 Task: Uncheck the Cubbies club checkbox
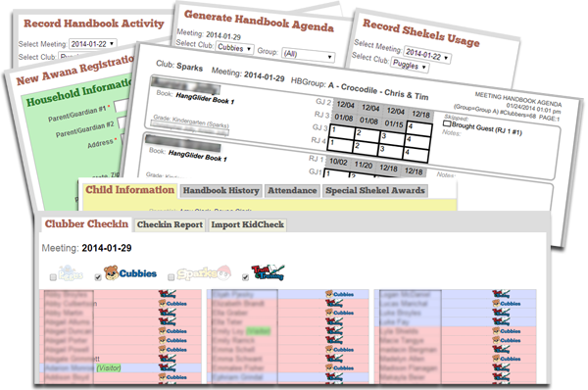pyautogui.click(x=98, y=277)
